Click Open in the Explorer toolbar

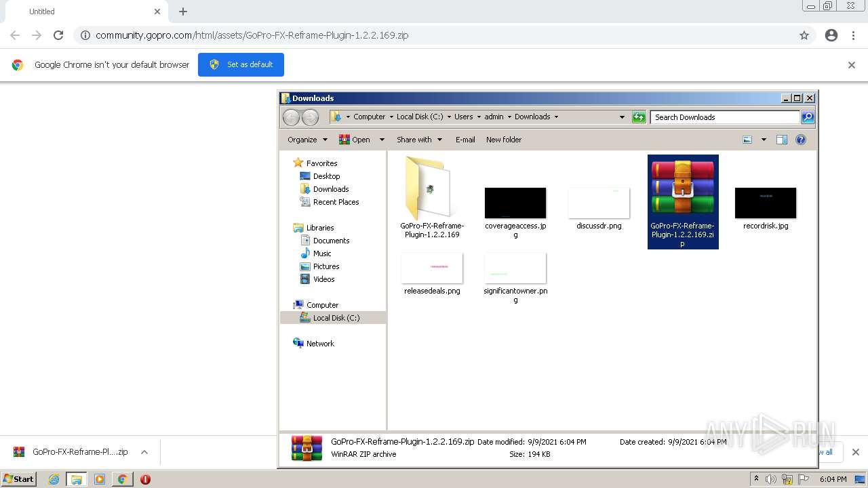coord(355,140)
